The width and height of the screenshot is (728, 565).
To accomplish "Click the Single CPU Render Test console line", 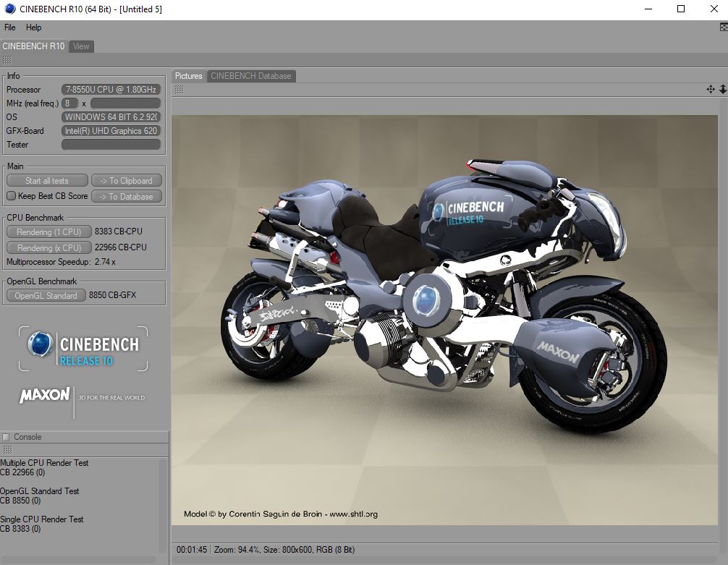I will point(42,519).
